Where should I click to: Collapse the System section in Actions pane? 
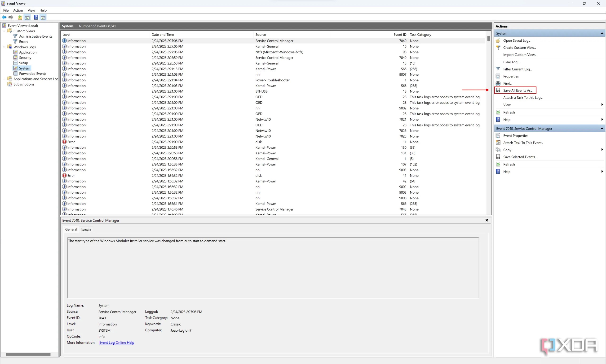click(602, 33)
